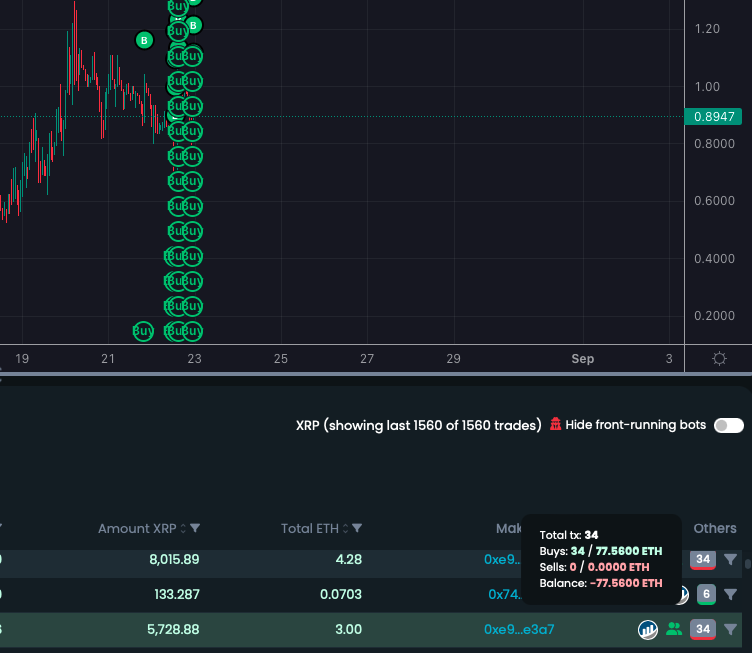
Task: Click the Amount XRP column header
Action: click(x=137, y=528)
